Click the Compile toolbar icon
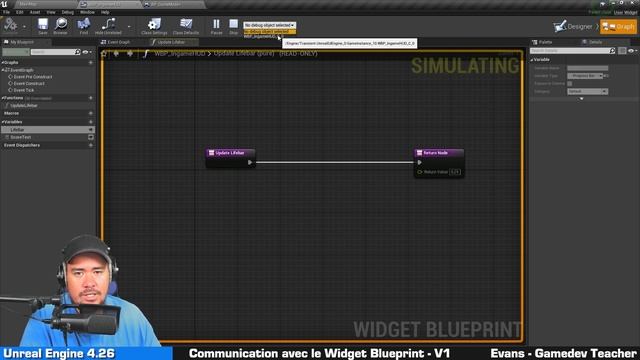Image resolution: width=640 pixels, height=360 pixels. tap(10, 25)
